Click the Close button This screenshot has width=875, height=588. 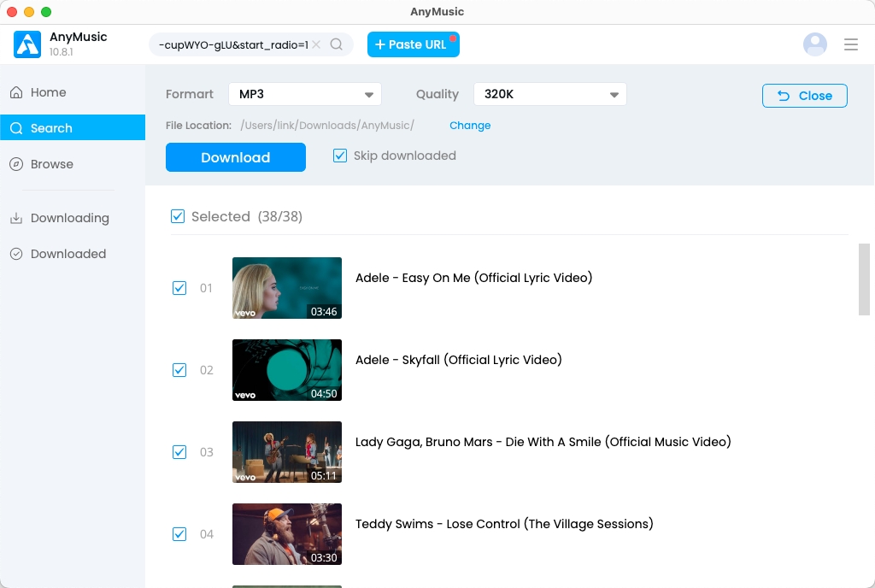click(805, 96)
